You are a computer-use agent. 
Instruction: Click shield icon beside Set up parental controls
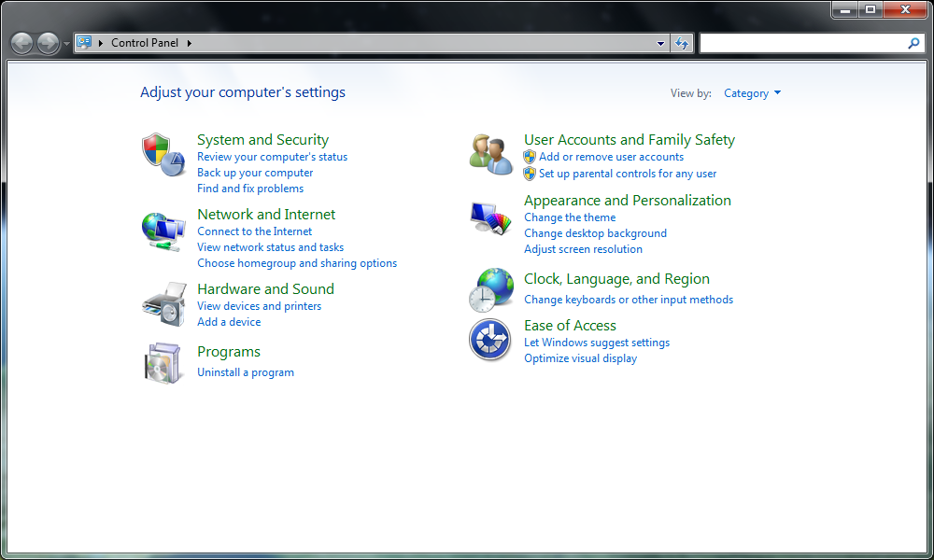tap(530, 174)
